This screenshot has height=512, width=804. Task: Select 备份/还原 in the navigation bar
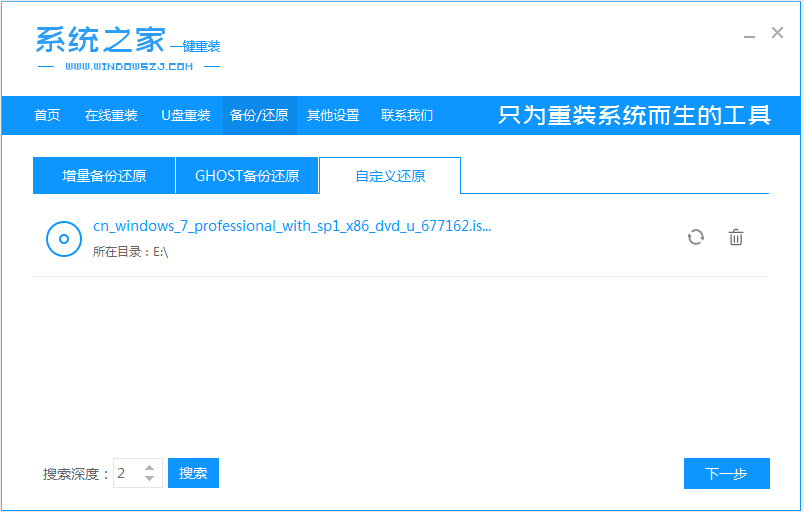coord(259,115)
